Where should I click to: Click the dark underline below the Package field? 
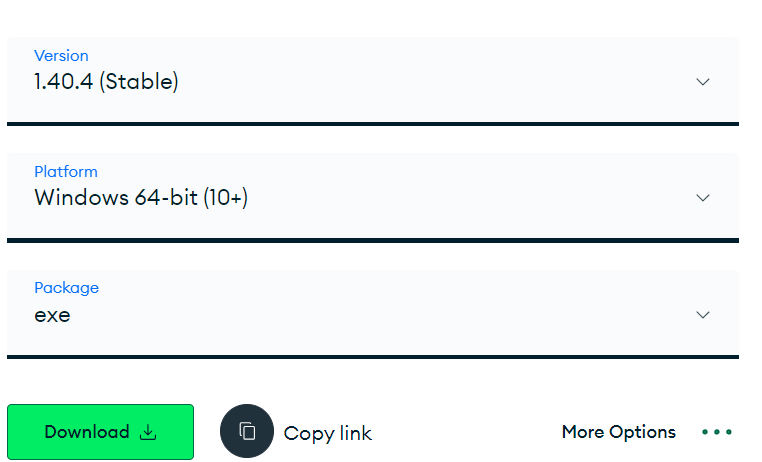(x=372, y=356)
